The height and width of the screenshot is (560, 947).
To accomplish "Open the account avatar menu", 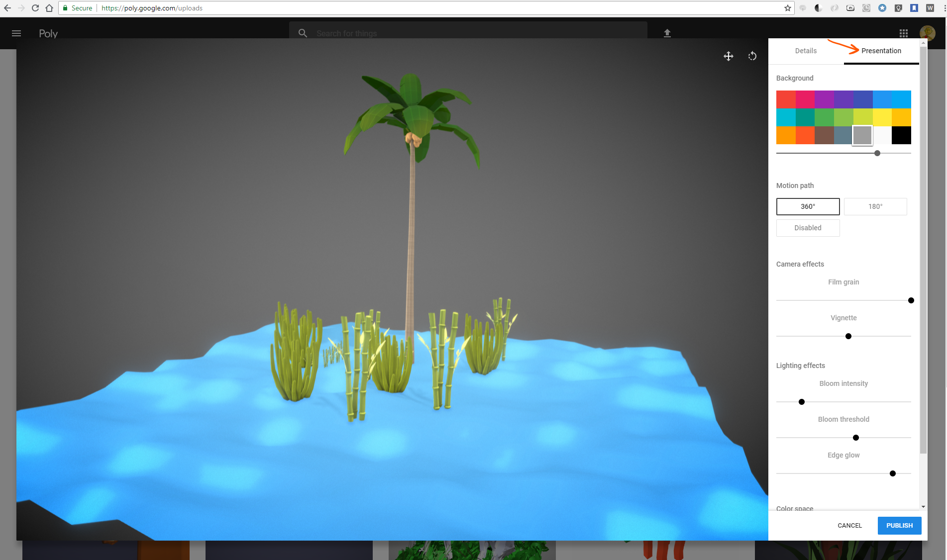I will [928, 33].
